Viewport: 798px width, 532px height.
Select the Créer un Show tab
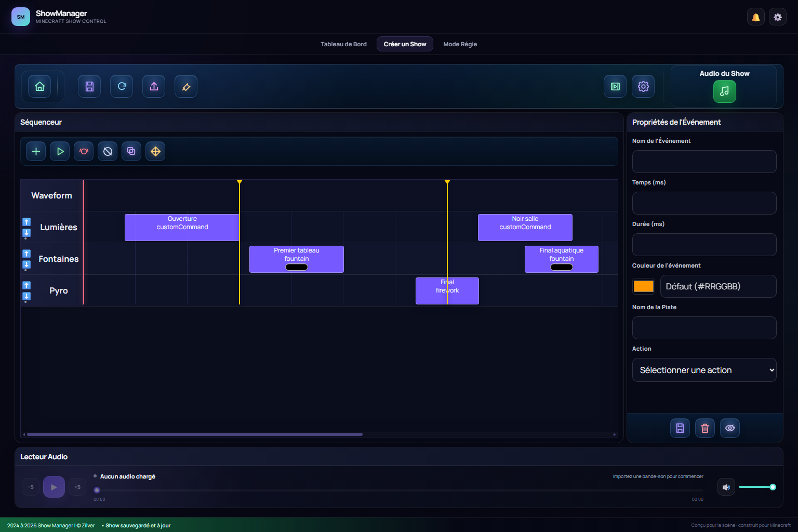[405, 44]
